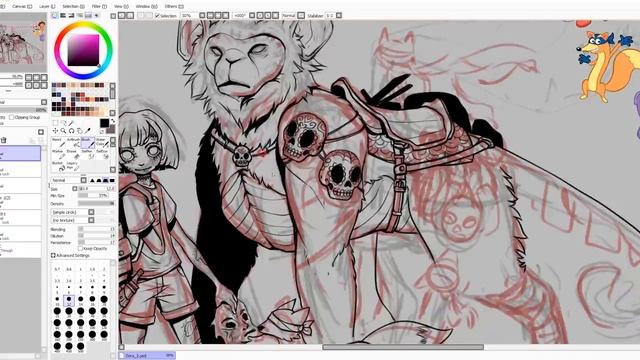Image resolution: width=640 pixels, height=360 pixels.
Task: Switch to the Dora_2.psd document tab
Action: pyautogui.click(x=147, y=356)
